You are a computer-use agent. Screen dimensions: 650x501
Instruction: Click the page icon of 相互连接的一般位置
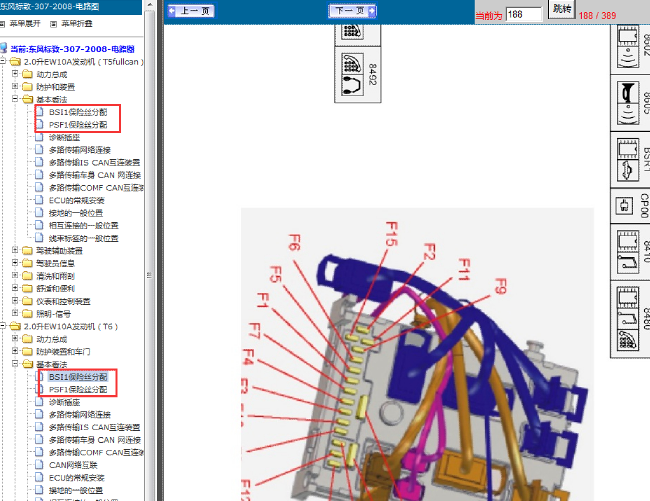[x=39, y=225]
